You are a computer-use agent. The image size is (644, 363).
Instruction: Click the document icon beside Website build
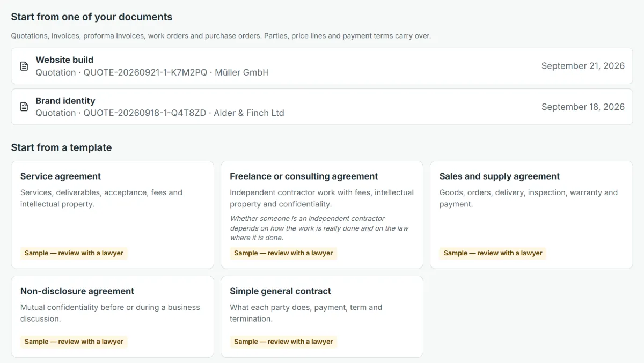click(24, 66)
